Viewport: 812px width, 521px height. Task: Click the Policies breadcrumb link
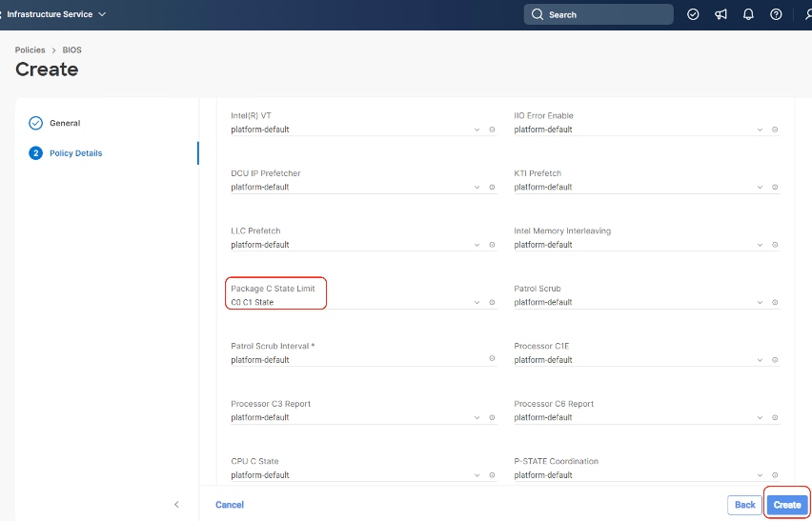(x=30, y=50)
